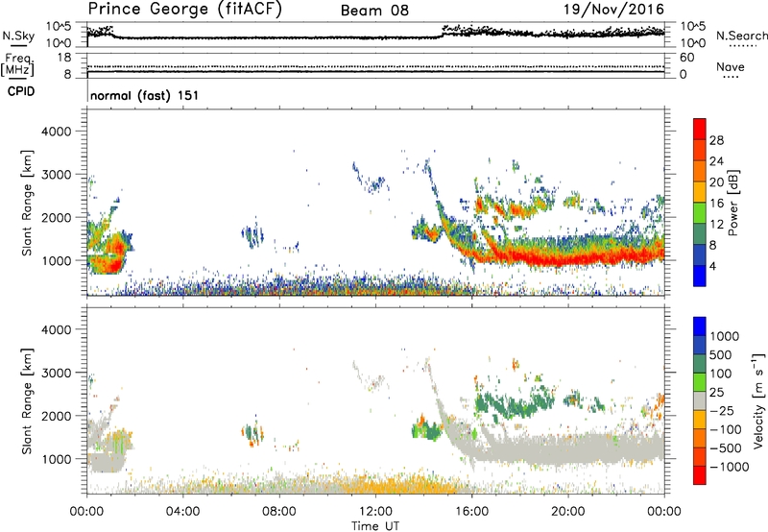Pick the yellow power segment between 16 and 20

700,192
